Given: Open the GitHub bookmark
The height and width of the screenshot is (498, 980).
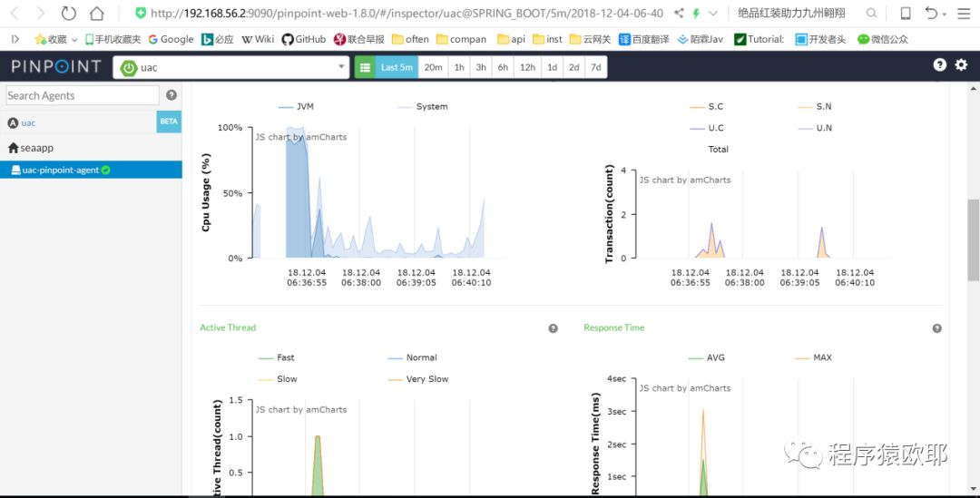Looking at the screenshot, I should (x=304, y=39).
